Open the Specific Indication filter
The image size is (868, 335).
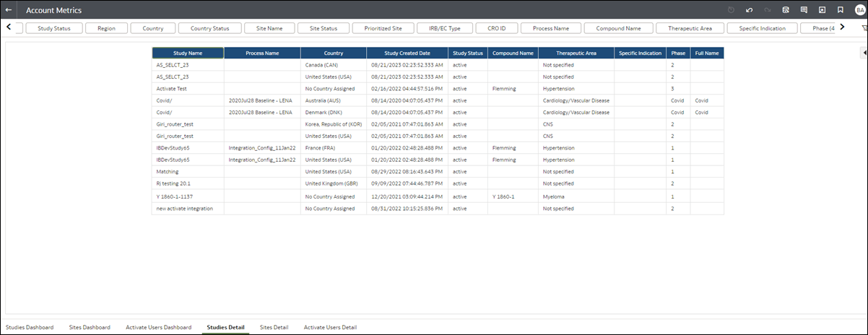[x=763, y=28]
